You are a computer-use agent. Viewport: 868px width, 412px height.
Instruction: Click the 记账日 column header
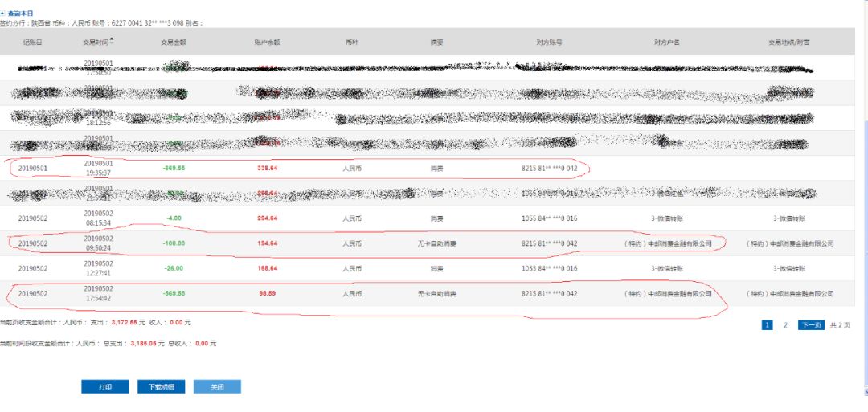pyautogui.click(x=32, y=42)
